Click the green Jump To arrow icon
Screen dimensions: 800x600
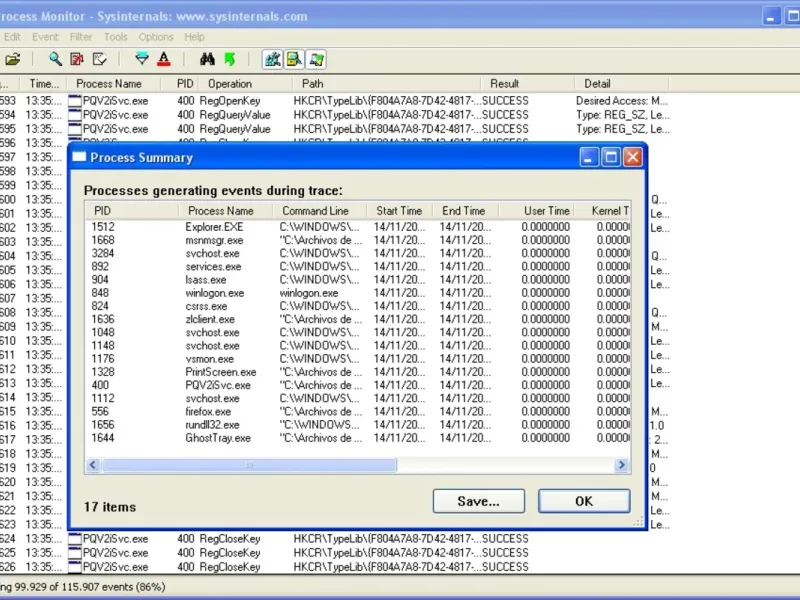coord(230,59)
